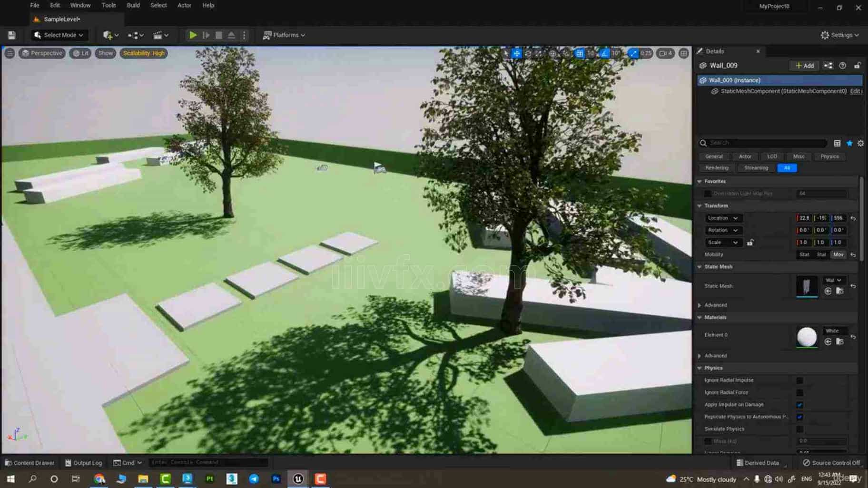Open the Actor menu
Viewport: 868px width, 488px height.
point(184,5)
